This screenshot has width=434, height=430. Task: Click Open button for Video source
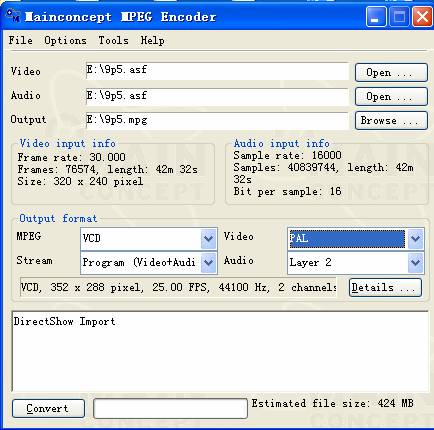tap(391, 72)
